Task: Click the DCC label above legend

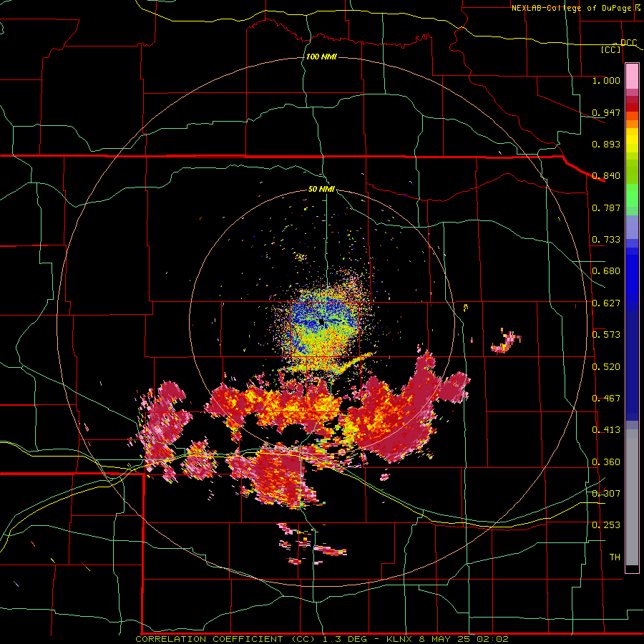Action: [x=628, y=43]
